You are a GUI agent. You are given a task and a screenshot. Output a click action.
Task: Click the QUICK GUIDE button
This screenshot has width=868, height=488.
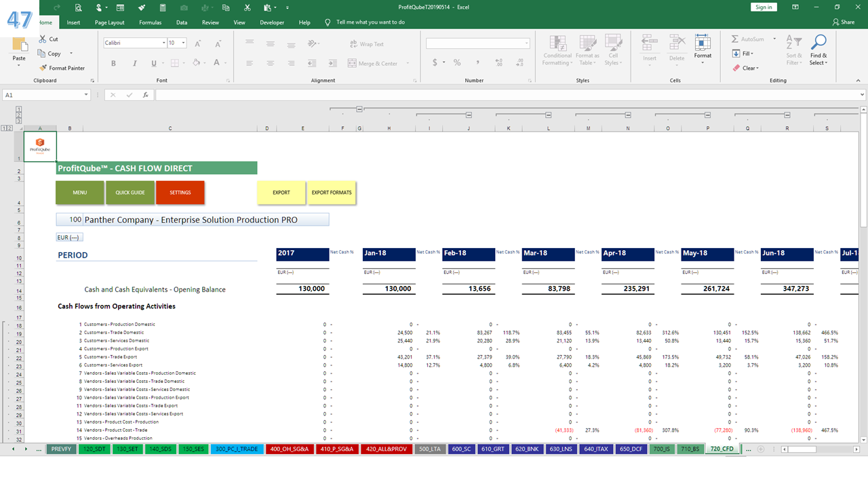130,192
